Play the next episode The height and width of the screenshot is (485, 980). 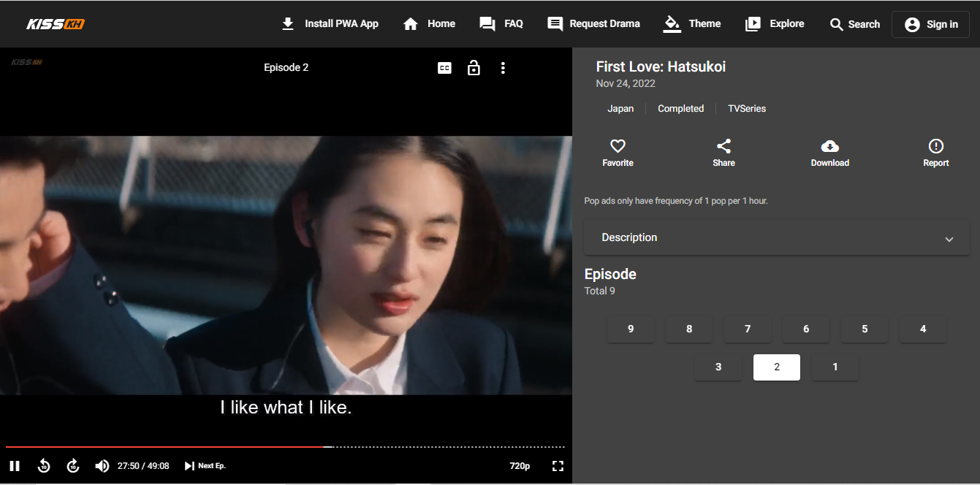coord(205,466)
